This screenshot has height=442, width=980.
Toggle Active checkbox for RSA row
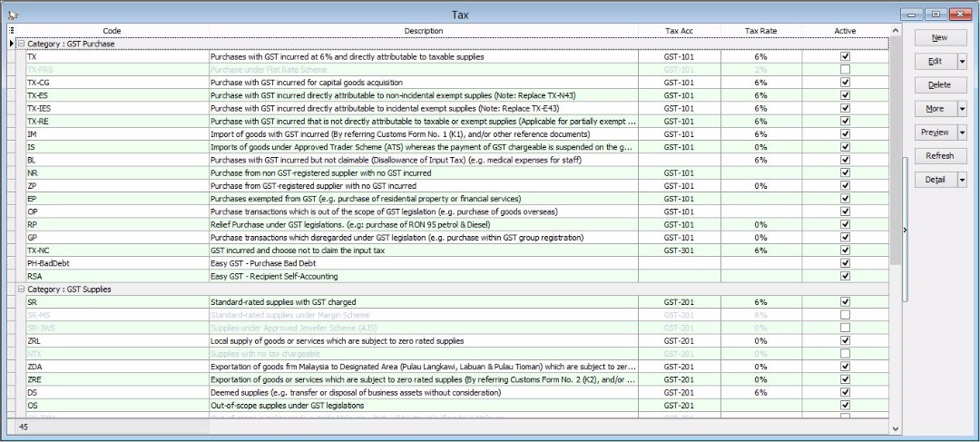[x=846, y=276]
